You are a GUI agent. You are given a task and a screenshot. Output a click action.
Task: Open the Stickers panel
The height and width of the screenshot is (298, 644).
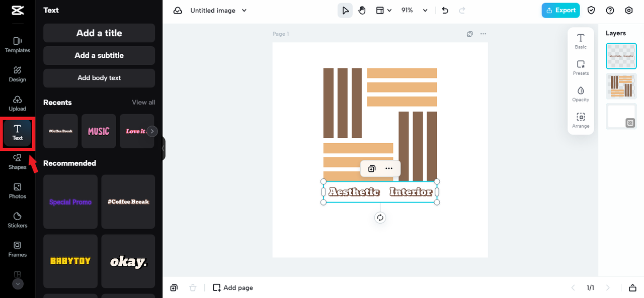pyautogui.click(x=18, y=220)
